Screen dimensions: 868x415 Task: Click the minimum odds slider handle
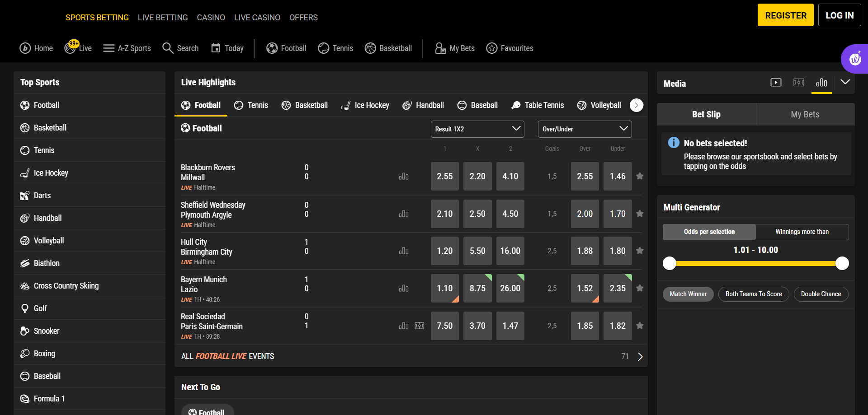tap(670, 263)
